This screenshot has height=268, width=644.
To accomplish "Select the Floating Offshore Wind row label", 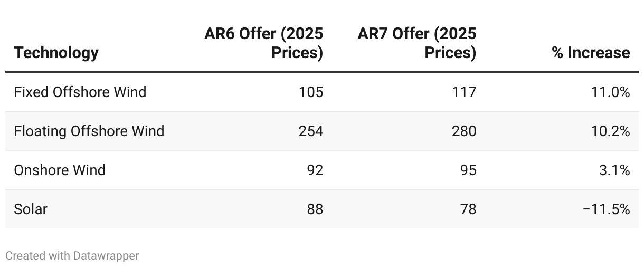I will coord(89,131).
